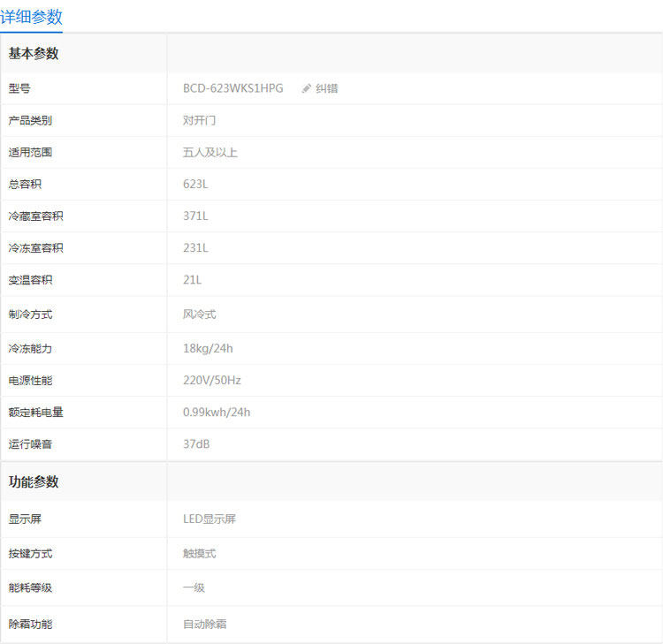The image size is (663, 644).
Task: Click the 0.99kwh/24h power consumption value
Action: point(217,413)
